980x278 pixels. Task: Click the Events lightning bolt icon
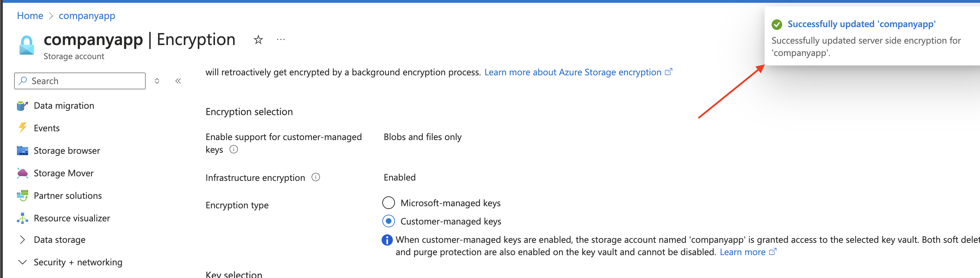click(x=23, y=128)
